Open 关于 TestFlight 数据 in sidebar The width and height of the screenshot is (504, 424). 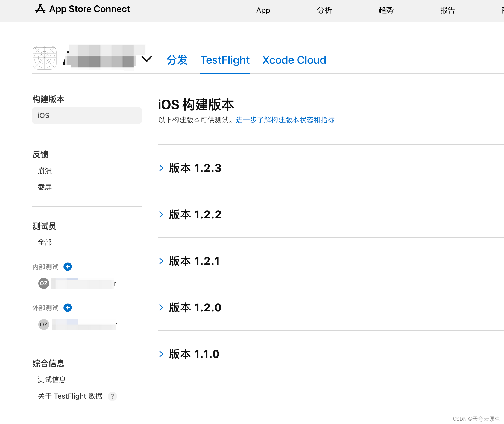(70, 396)
